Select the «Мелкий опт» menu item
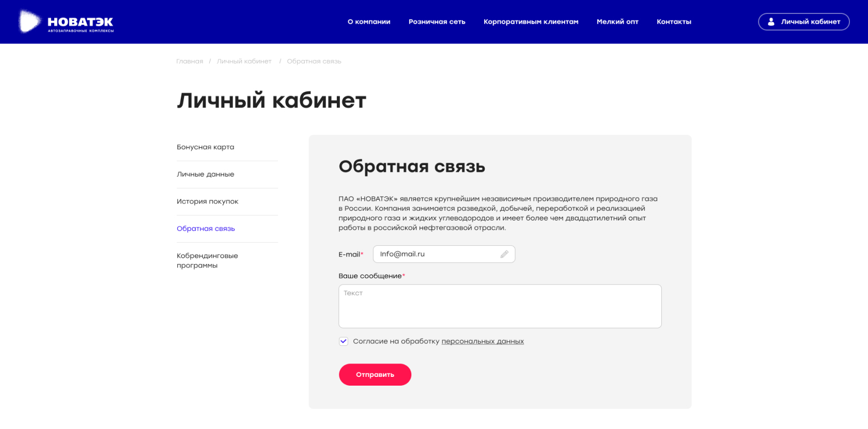Viewport: 868px width, 429px height. (617, 22)
